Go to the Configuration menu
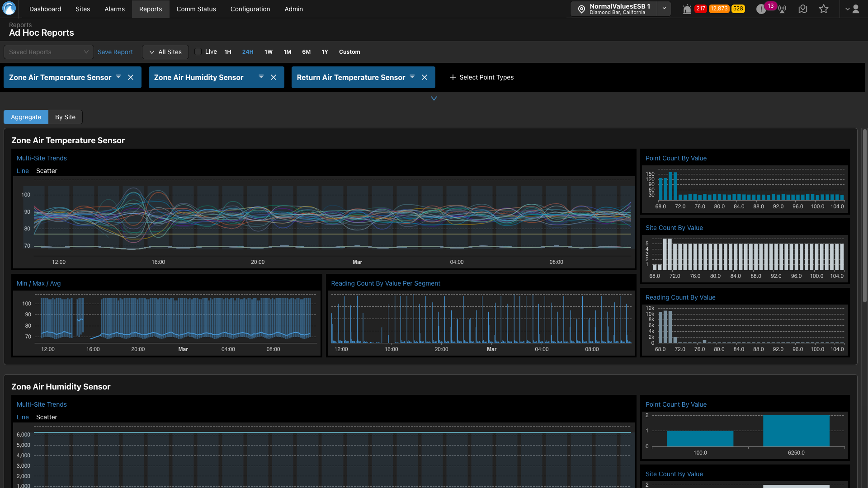This screenshot has width=868, height=488. (x=250, y=9)
